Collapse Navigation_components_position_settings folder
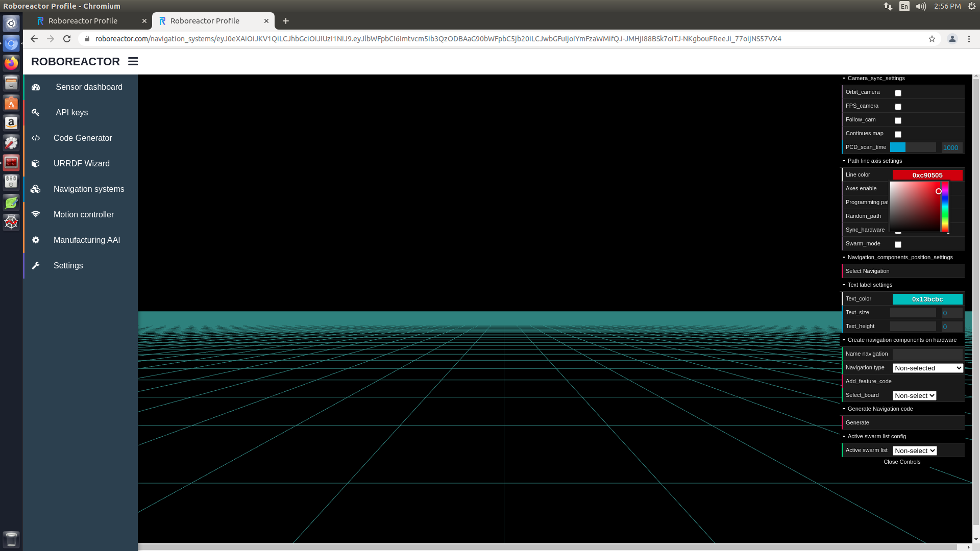The width and height of the screenshot is (980, 551). coord(902,257)
